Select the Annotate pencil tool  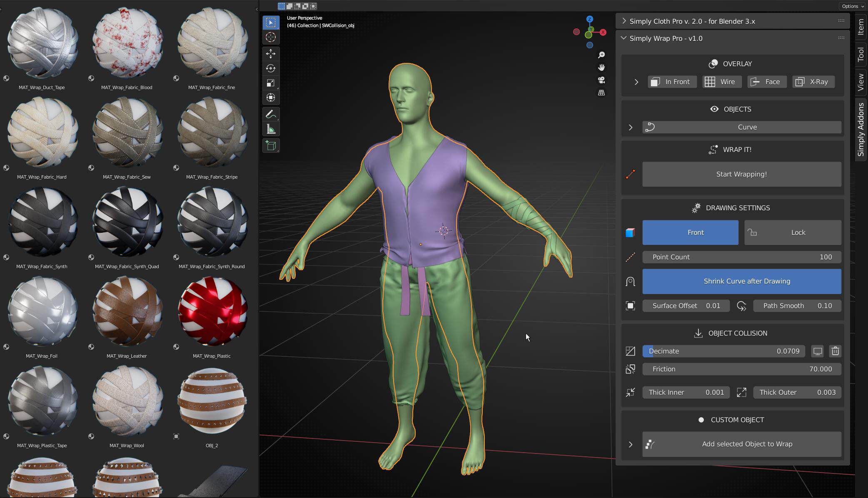click(271, 114)
